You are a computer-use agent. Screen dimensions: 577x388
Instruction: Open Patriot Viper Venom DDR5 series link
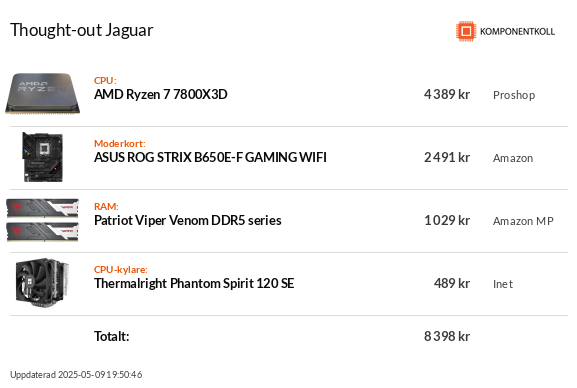(188, 221)
